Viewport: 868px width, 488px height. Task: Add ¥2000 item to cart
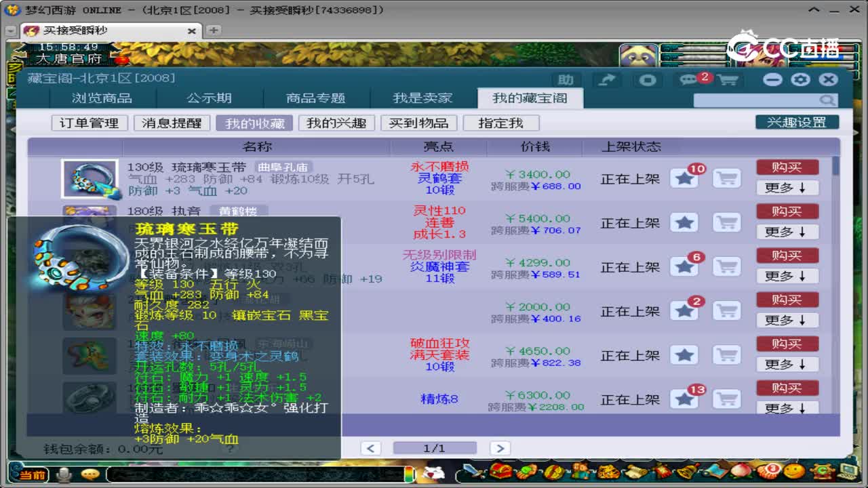pyautogui.click(x=727, y=311)
